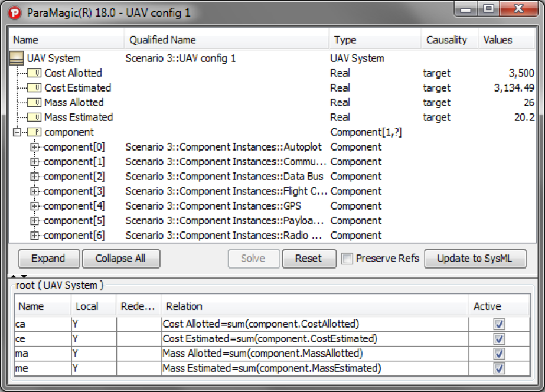Click the value property icon beside Cost Allotted
545x392 pixels.
tap(35, 73)
